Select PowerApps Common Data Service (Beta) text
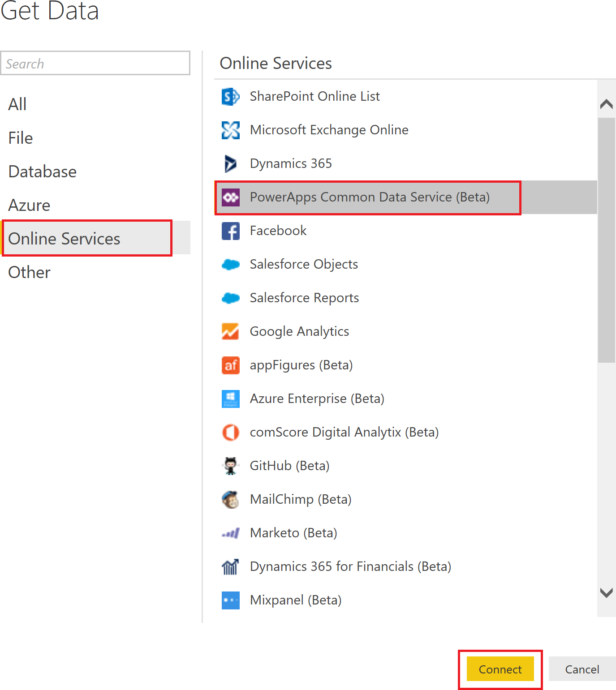This screenshot has width=616, height=690. point(370,197)
